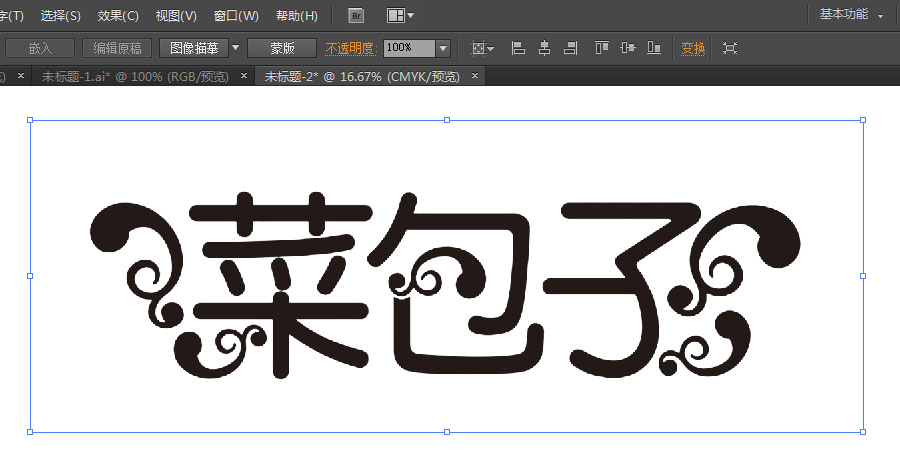Viewport: 900px width, 468px height.
Task: Click the opacity 100% input field
Action: pos(408,48)
